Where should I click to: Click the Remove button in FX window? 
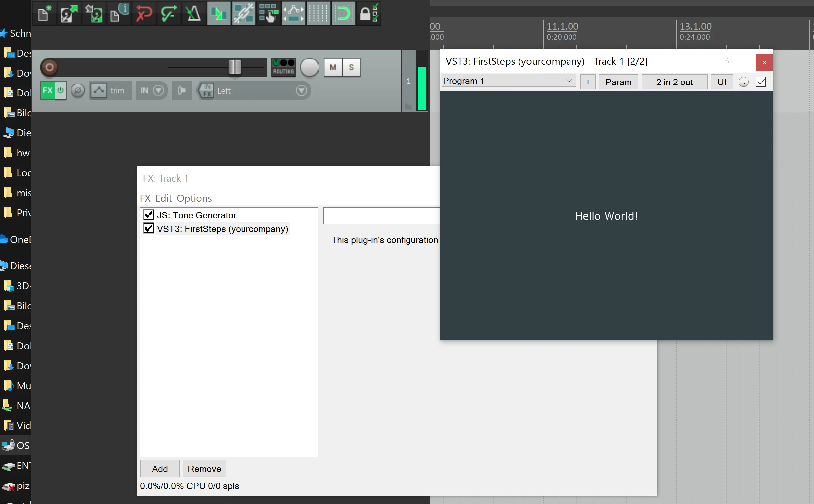(204, 469)
